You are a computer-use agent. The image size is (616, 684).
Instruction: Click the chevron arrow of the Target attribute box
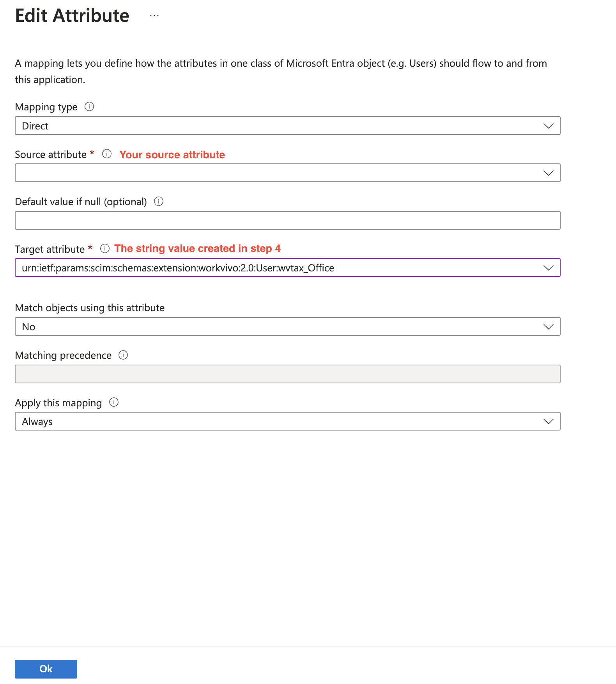tap(549, 268)
